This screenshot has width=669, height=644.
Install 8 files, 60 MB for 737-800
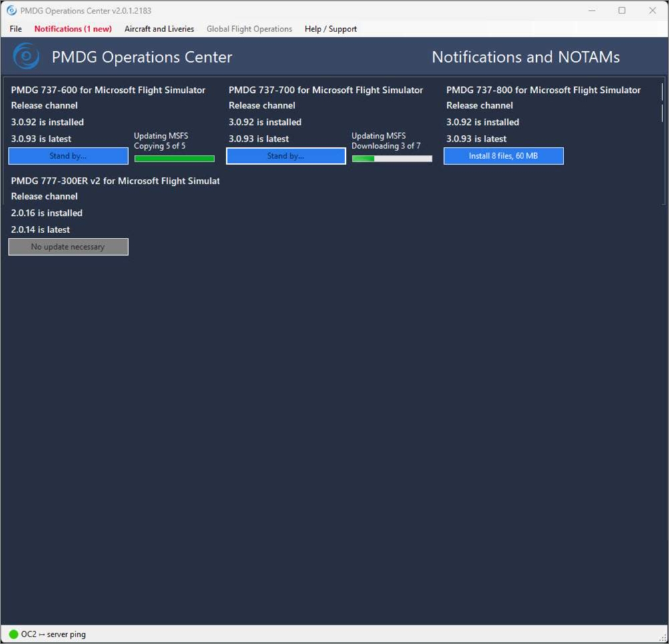[503, 156]
